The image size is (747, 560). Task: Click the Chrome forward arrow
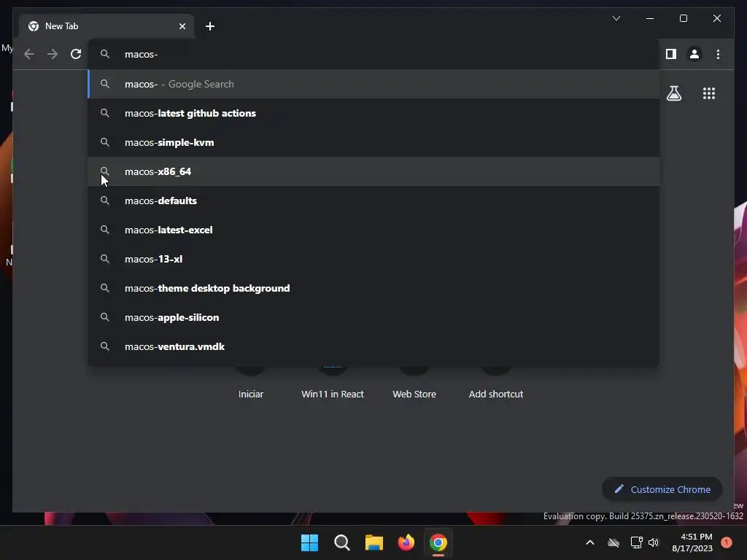tap(53, 54)
